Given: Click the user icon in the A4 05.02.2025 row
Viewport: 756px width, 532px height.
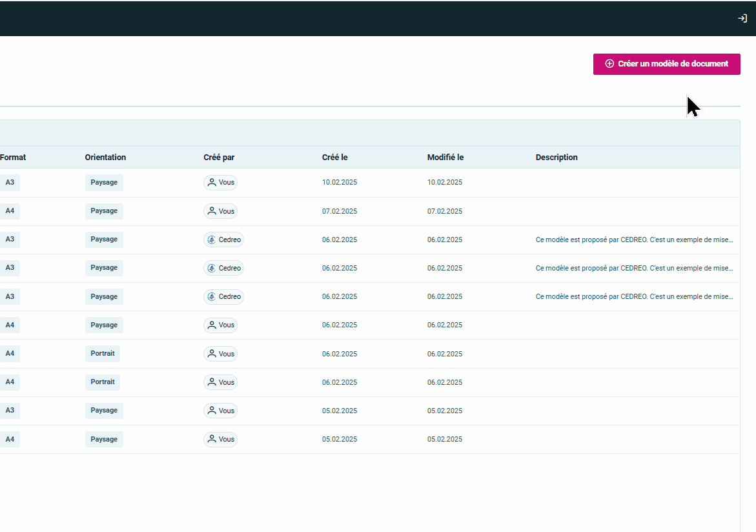Looking at the screenshot, I should click(212, 440).
